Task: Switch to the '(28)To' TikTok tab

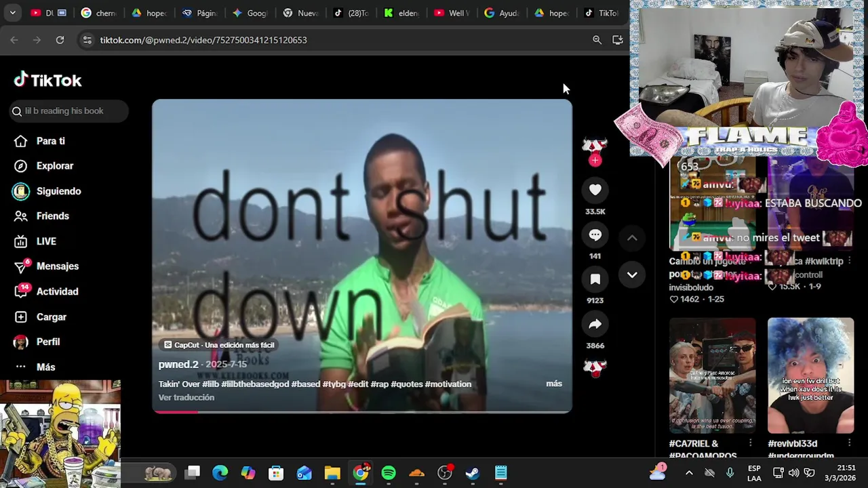Action: click(351, 13)
